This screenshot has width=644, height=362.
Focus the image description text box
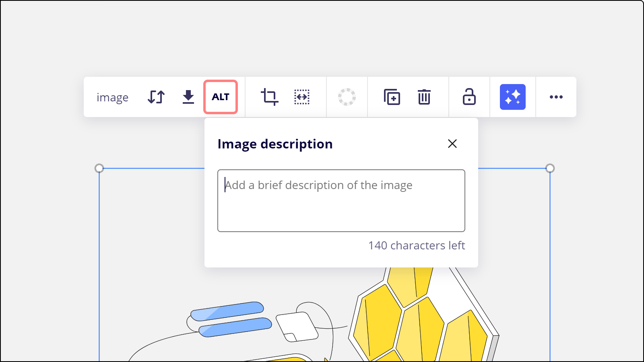pyautogui.click(x=341, y=200)
